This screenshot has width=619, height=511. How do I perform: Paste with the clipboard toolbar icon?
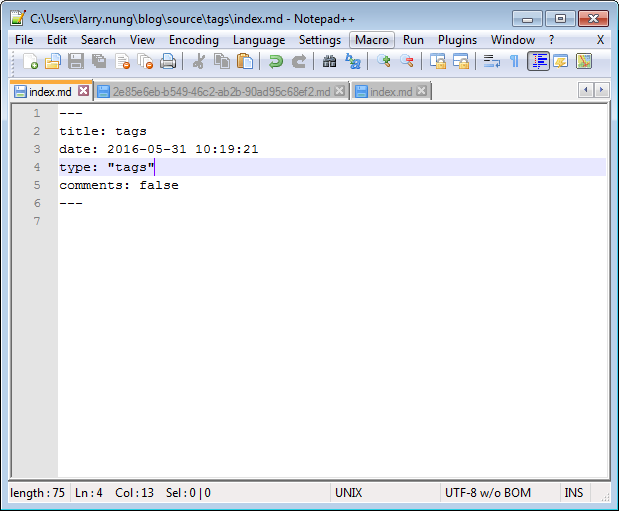[245, 62]
